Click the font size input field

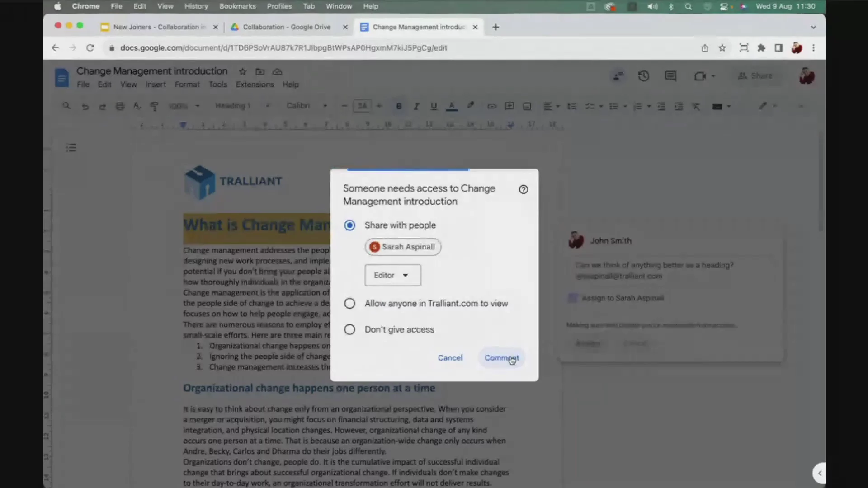pos(362,106)
